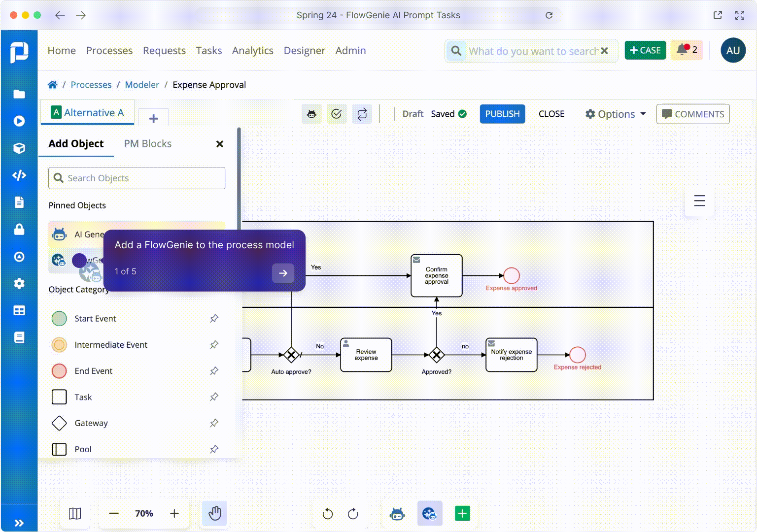Pin the Gateway object

coord(214,423)
